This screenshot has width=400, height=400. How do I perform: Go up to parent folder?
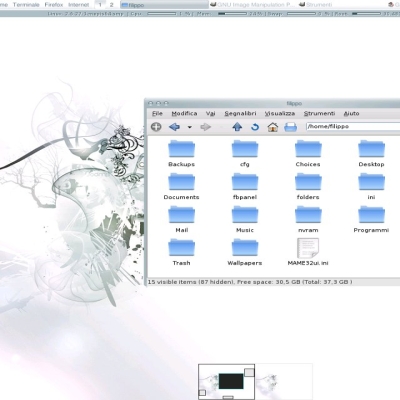[237, 127]
